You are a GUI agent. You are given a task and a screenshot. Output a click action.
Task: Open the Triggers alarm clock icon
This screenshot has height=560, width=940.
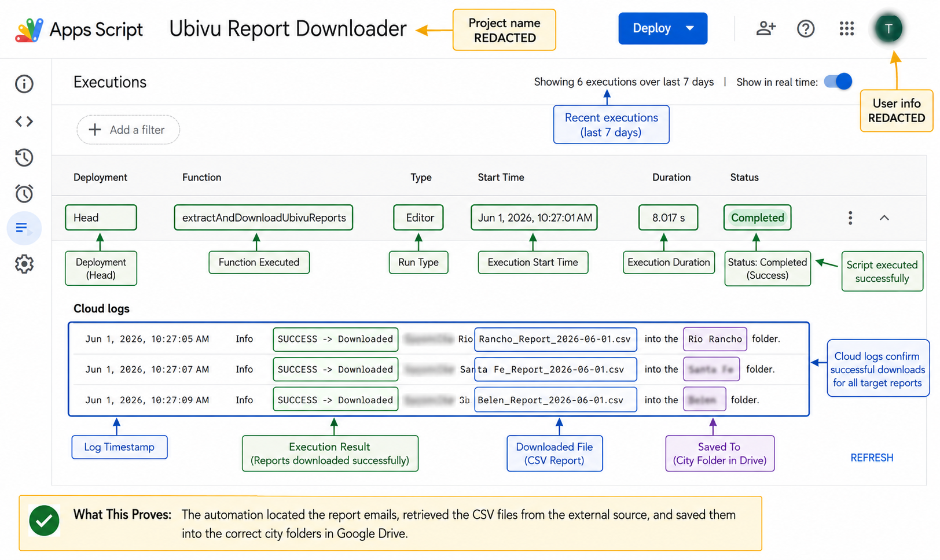point(24,193)
